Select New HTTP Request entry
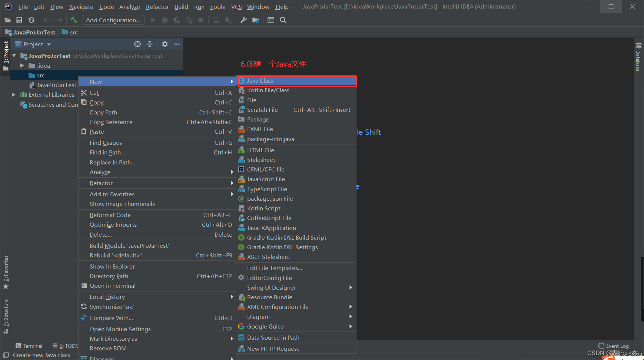This screenshot has height=360, width=644. [x=296, y=349]
